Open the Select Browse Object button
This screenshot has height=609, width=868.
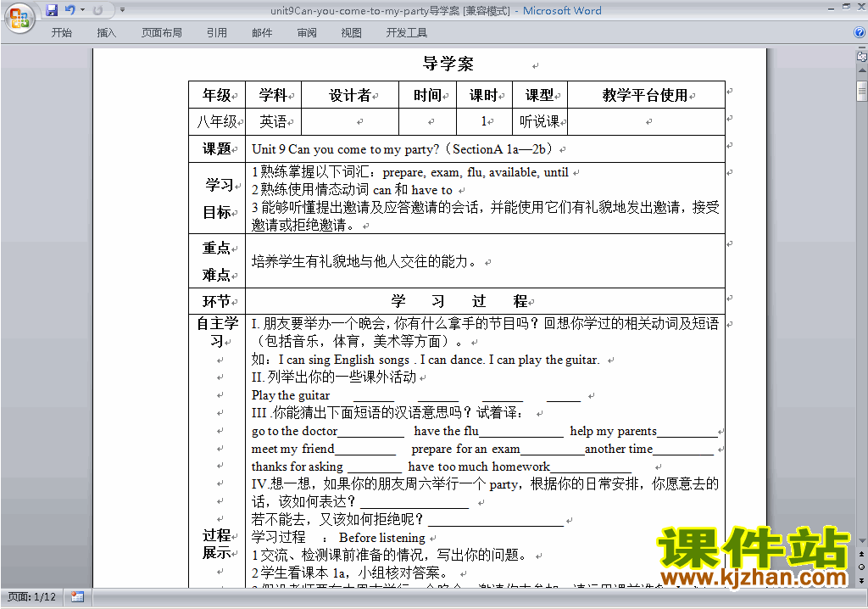(x=862, y=567)
